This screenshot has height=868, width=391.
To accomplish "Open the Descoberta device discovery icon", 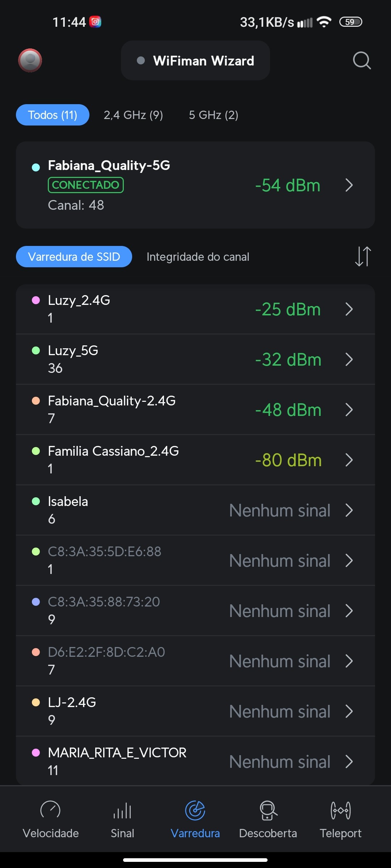I will coord(268,810).
